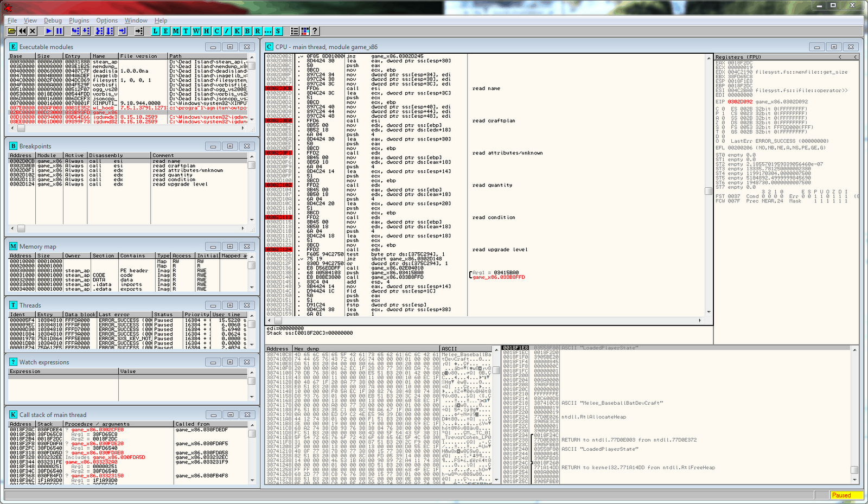Viewport: 868px width, 504px height.
Task: Open the Debug menu
Action: 53,21
